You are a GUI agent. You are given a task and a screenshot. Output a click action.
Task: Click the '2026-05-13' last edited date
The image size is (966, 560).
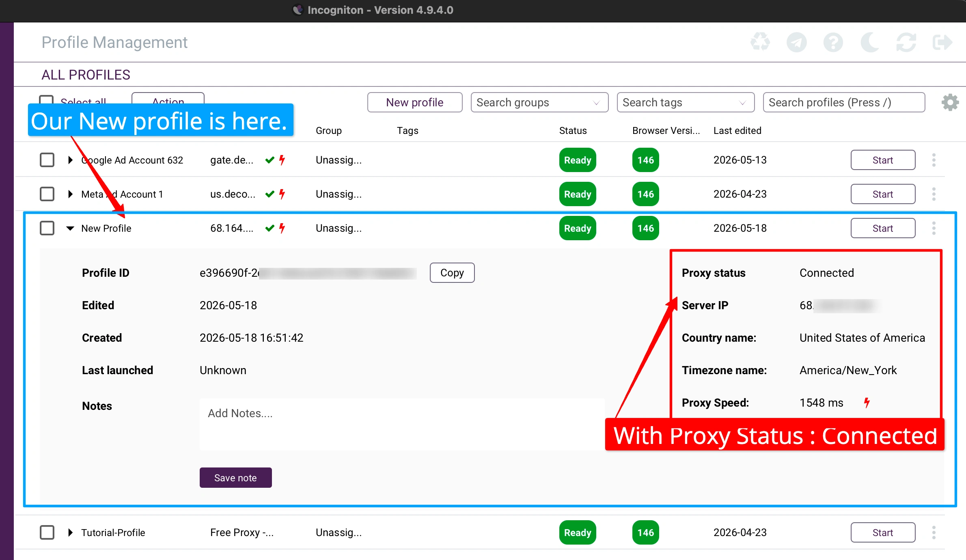pos(740,160)
